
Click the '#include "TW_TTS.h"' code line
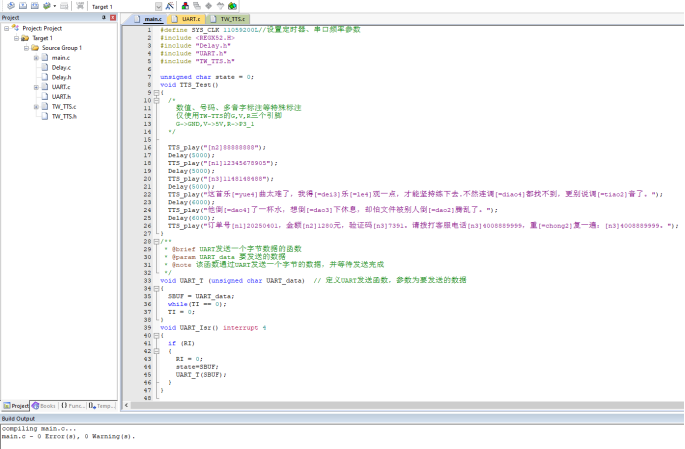point(197,61)
